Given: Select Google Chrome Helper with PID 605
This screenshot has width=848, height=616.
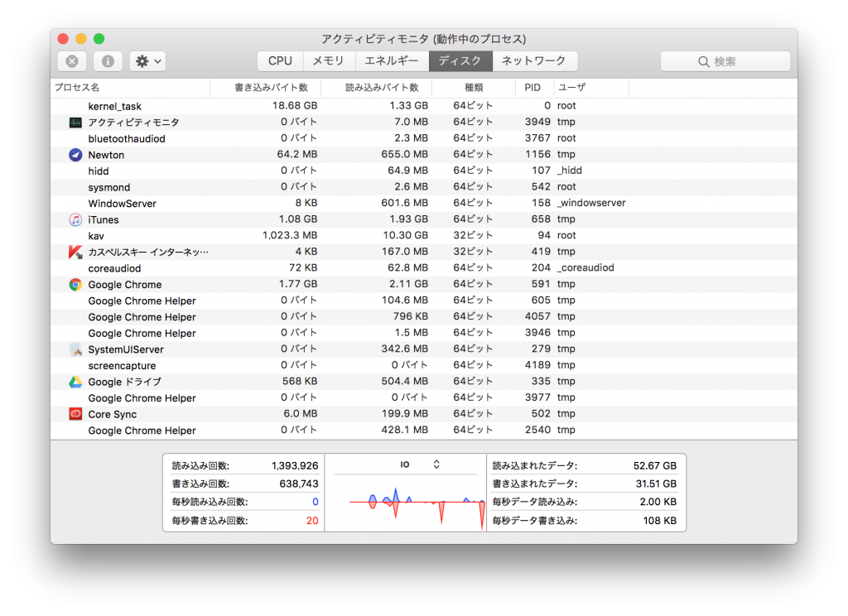Looking at the screenshot, I should 424,301.
